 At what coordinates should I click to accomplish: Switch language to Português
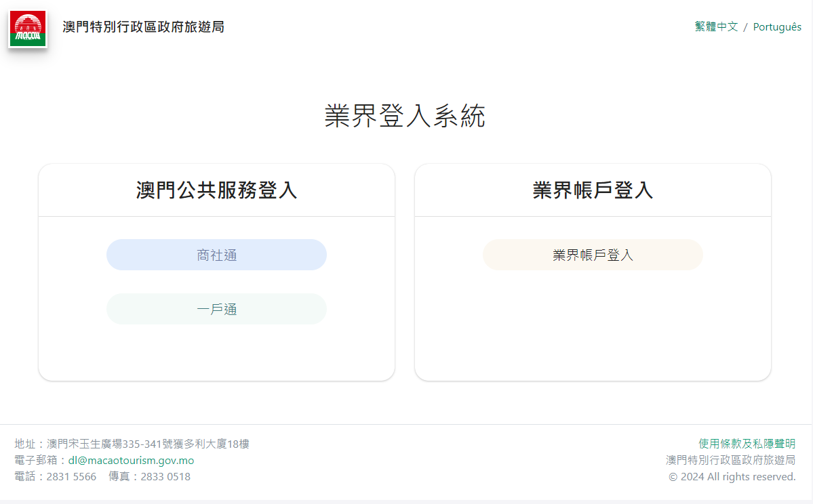coord(777,27)
